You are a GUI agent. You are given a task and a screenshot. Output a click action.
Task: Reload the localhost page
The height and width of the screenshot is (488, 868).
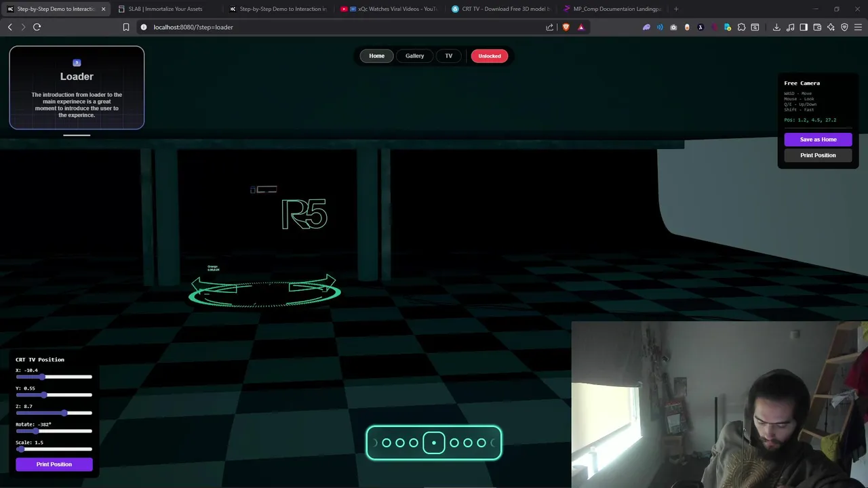(37, 27)
